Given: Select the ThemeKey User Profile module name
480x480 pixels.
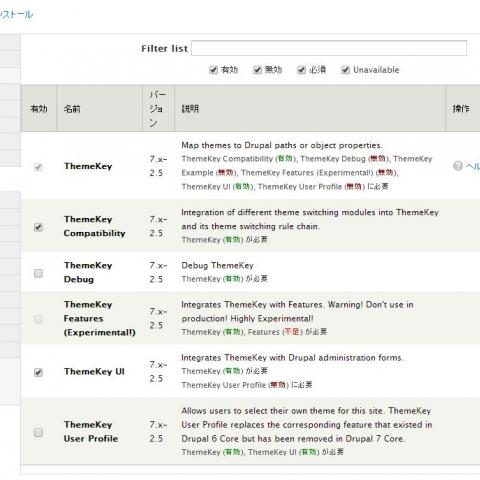Looking at the screenshot, I should tap(91, 431).
